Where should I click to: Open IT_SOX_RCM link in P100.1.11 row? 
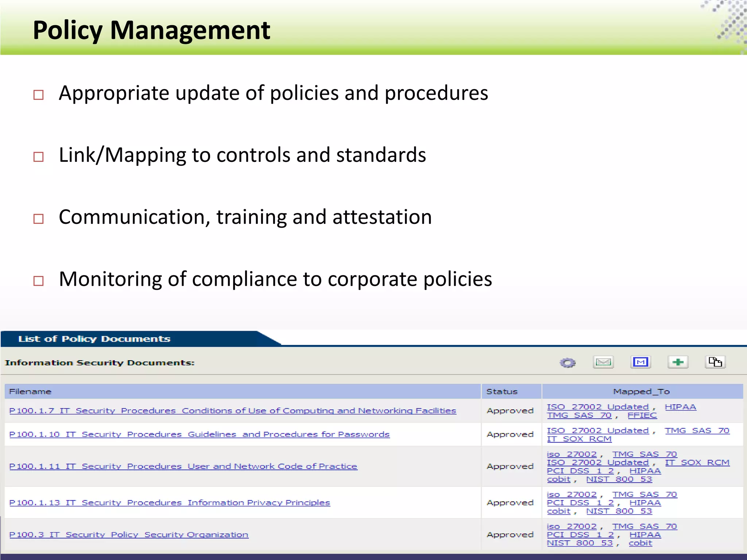point(697,462)
